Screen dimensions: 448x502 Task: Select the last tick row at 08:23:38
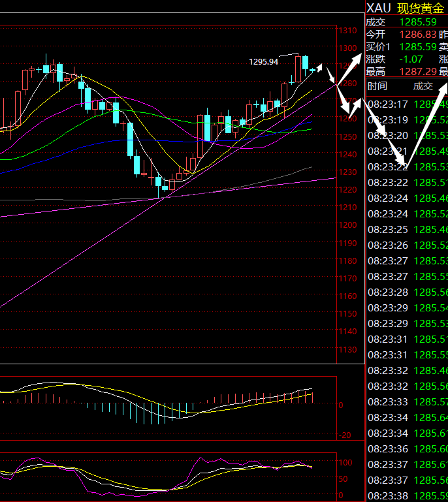pos(406,496)
